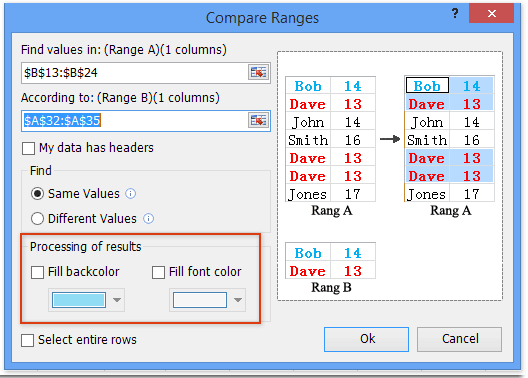Click the white font color swatch

(200, 300)
